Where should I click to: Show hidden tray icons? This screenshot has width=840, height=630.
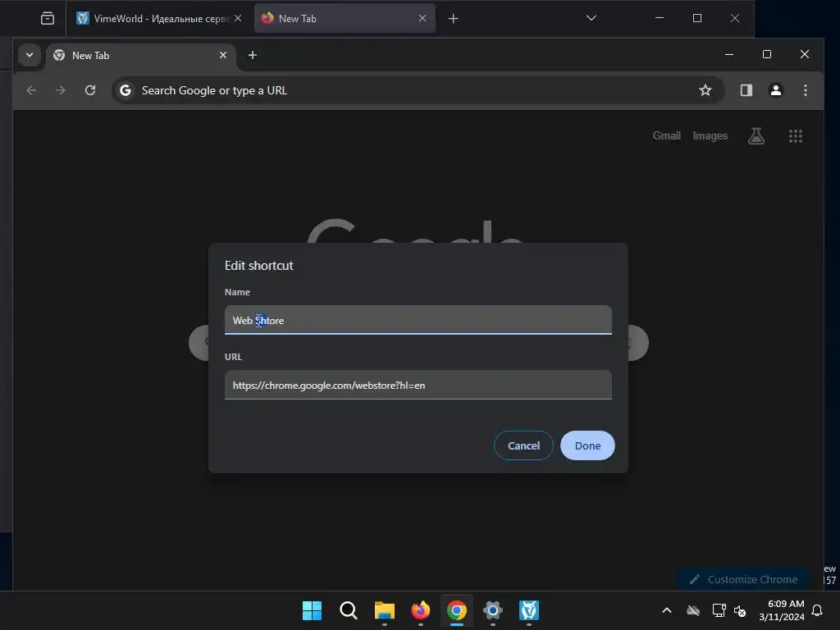point(667,610)
